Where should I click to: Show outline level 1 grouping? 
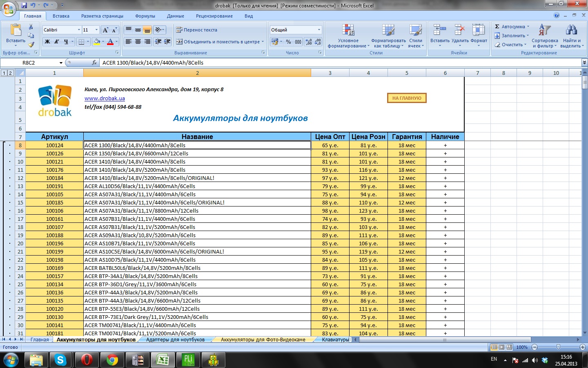point(4,73)
